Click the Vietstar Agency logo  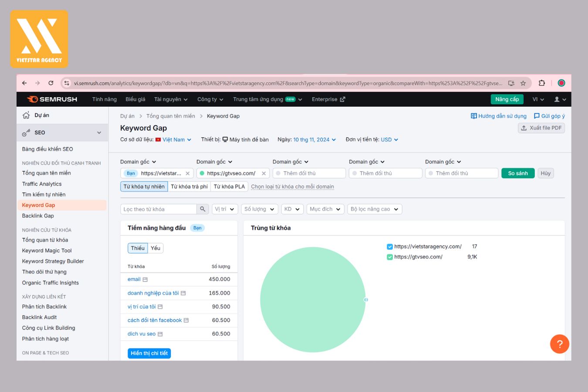click(x=39, y=39)
